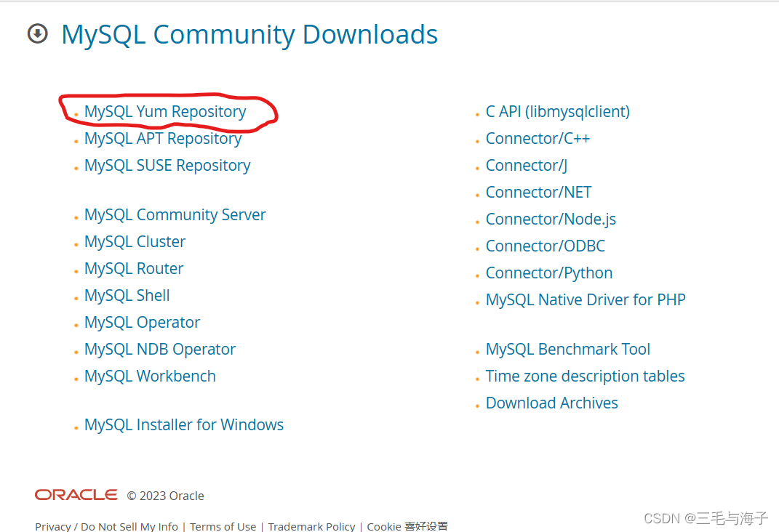Go to the MySQL Workbench download page
The image size is (779, 532).
click(x=150, y=376)
